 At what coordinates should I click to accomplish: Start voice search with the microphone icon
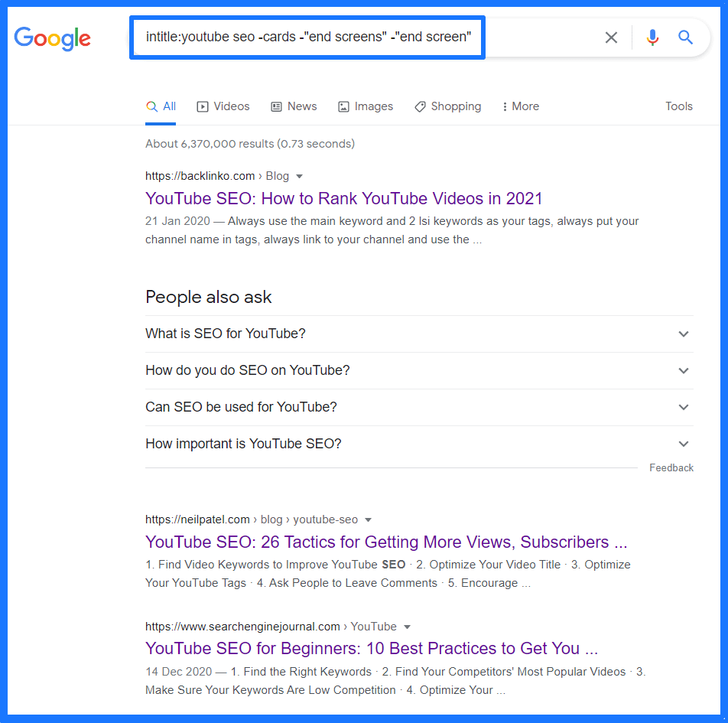[652, 37]
